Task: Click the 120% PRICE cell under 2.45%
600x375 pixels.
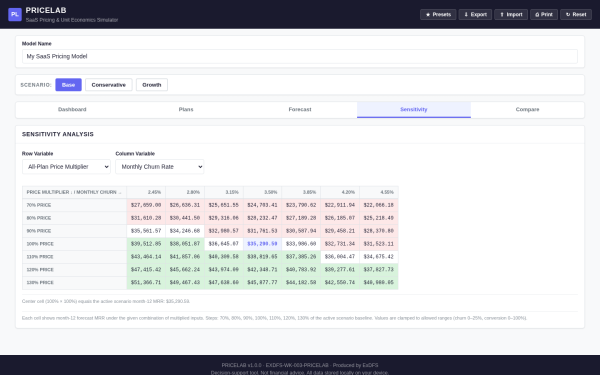Action: [x=146, y=270]
